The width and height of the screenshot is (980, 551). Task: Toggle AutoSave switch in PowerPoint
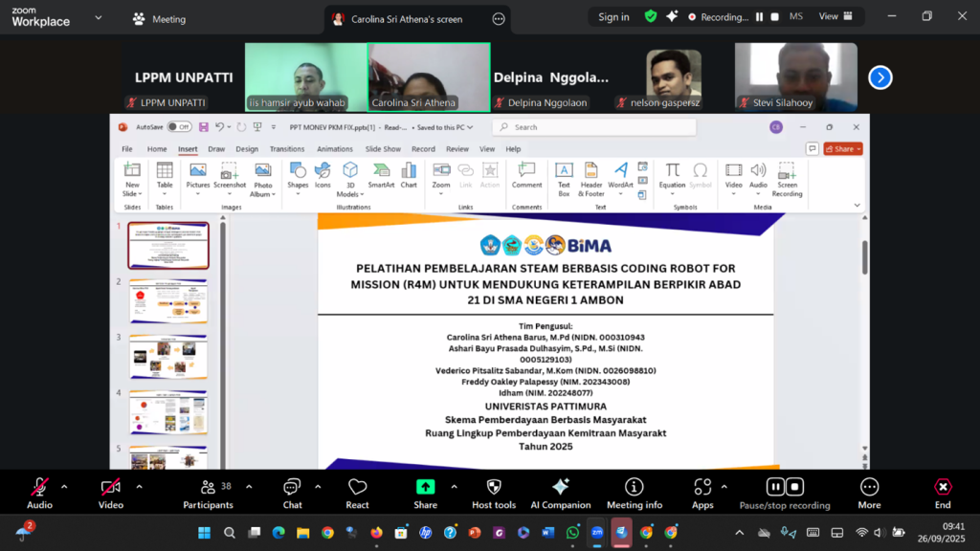pyautogui.click(x=179, y=127)
